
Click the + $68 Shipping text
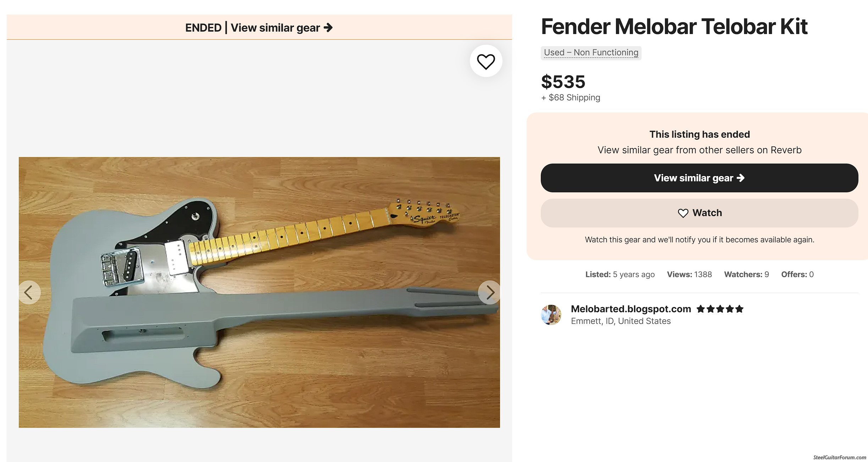click(x=571, y=98)
